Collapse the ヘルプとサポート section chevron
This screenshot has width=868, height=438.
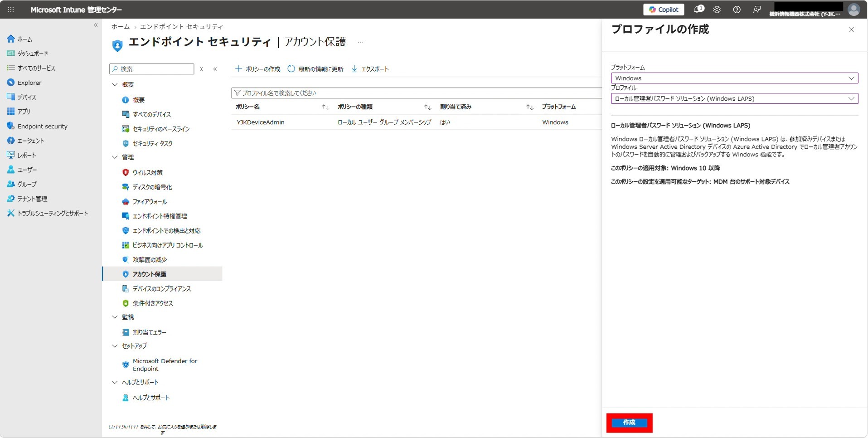(x=115, y=382)
